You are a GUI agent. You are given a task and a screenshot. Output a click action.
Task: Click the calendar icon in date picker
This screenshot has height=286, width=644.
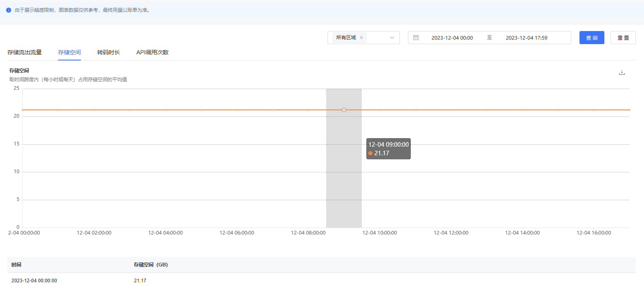pyautogui.click(x=416, y=38)
